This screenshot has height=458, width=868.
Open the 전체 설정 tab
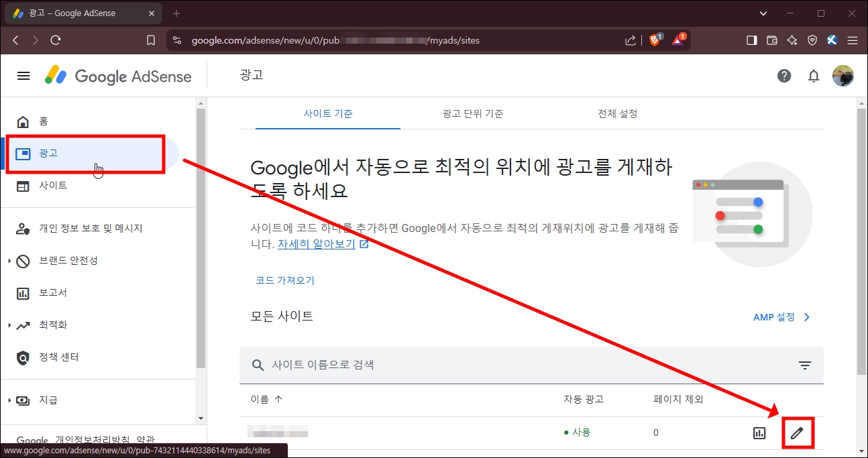point(617,113)
